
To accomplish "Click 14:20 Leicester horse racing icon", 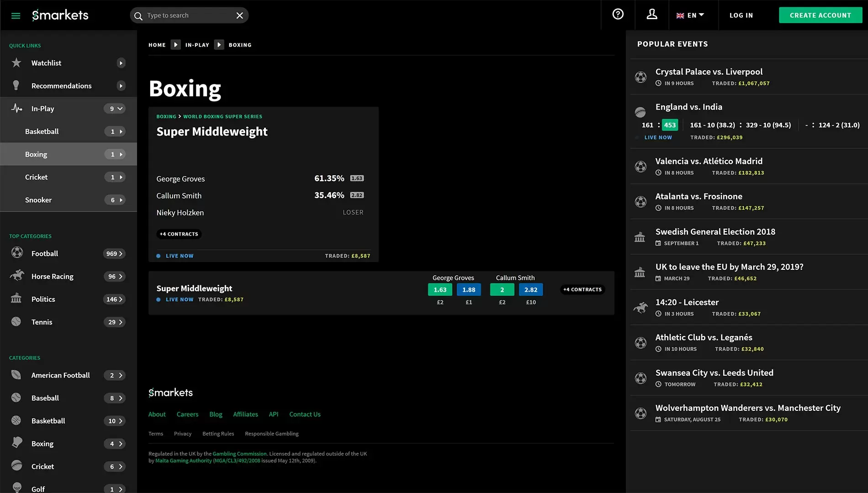I will (x=640, y=308).
